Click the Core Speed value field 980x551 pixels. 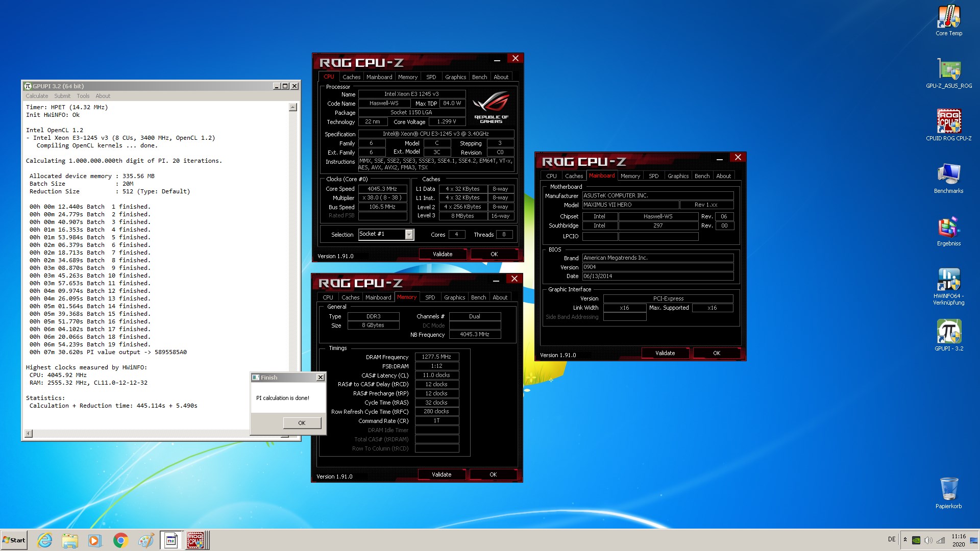pyautogui.click(x=382, y=189)
